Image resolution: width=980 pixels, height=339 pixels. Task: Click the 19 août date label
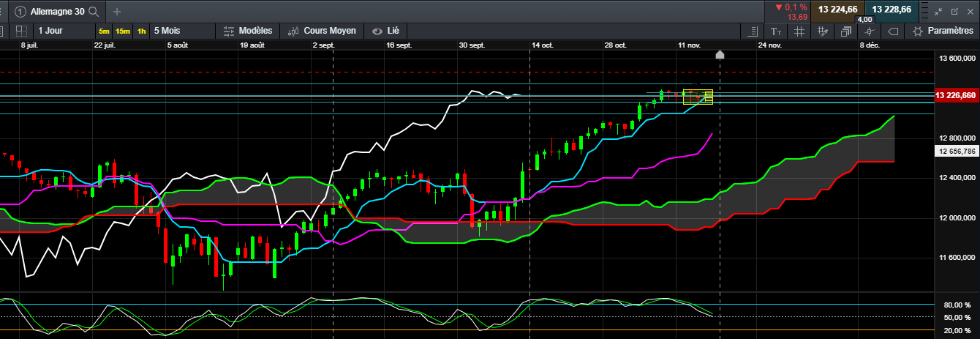click(252, 45)
